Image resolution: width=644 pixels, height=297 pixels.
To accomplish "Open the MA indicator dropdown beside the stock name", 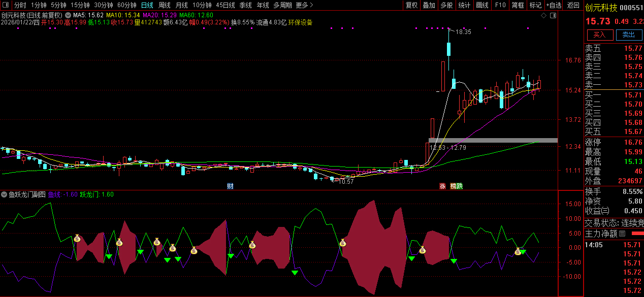I will (x=68, y=15).
